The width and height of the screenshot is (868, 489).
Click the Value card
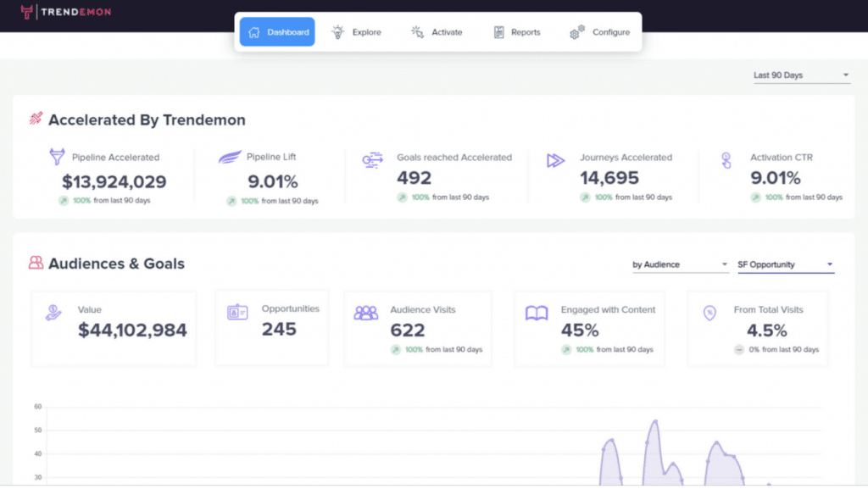[x=114, y=329]
